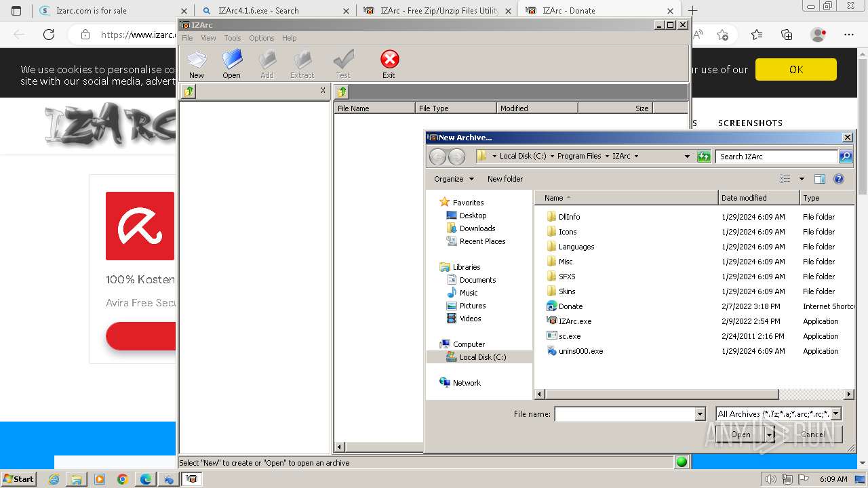
Task: Open the File menu in IZArc
Action: tap(187, 38)
